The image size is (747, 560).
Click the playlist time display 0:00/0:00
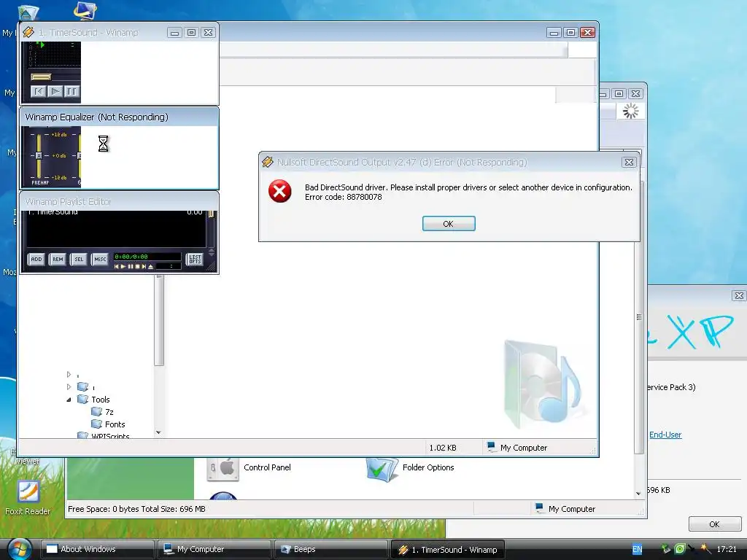point(131,257)
